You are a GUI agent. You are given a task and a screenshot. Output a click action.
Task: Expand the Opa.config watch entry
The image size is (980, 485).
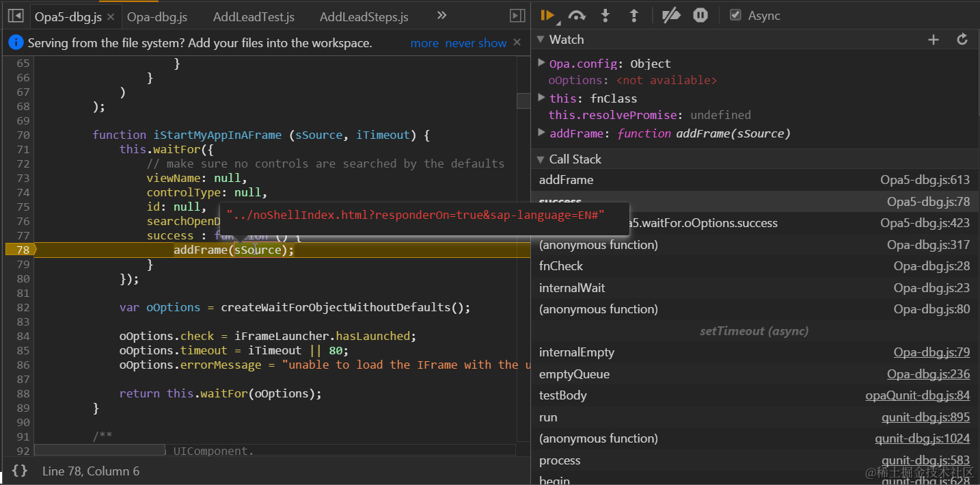542,63
